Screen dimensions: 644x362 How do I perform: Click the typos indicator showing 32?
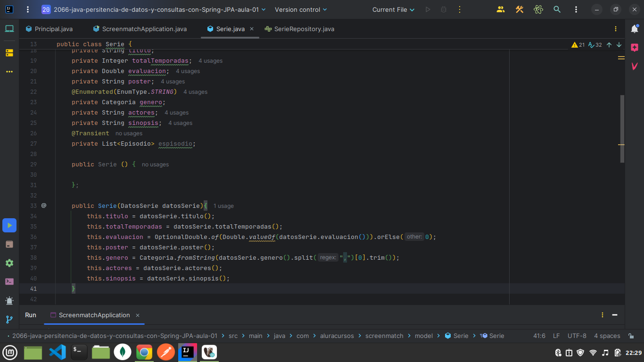(x=595, y=45)
